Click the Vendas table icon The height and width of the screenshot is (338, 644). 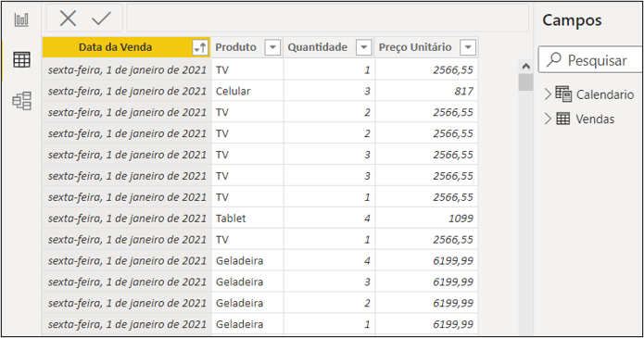(562, 119)
